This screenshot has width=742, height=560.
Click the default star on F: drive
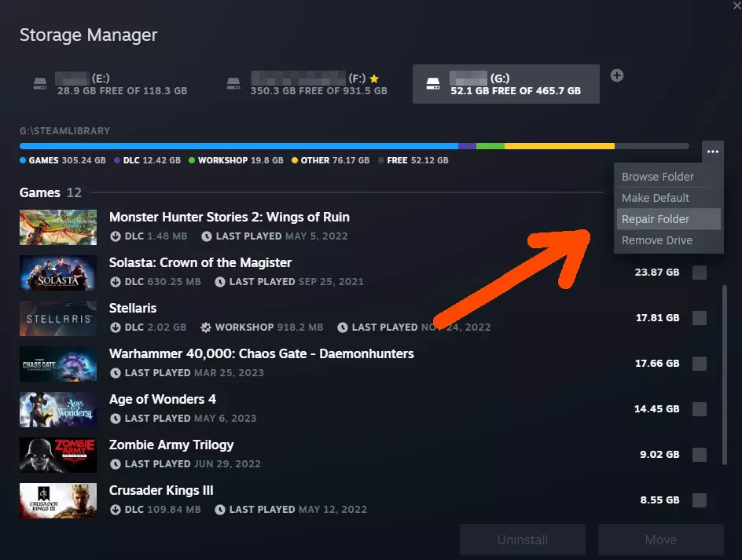click(x=374, y=79)
